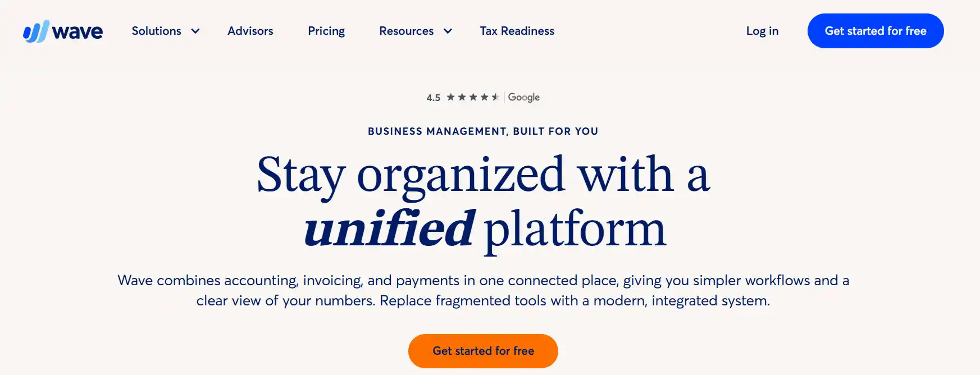Select the fourth rating star
The height and width of the screenshot is (375, 980).
point(484,97)
